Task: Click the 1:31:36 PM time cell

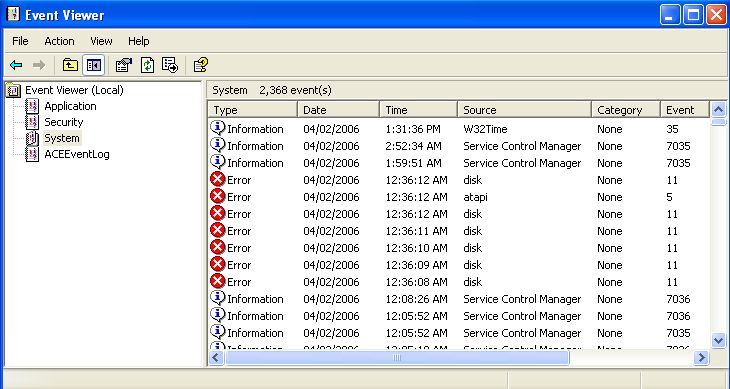Action: 412,129
